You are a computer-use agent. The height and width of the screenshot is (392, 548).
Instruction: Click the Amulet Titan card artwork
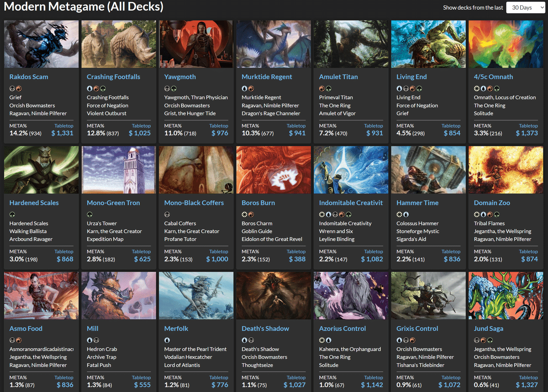tap(351, 44)
